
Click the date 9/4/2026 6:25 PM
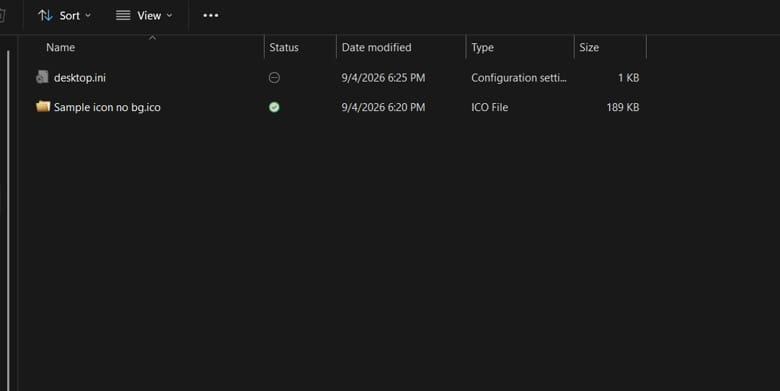point(383,78)
